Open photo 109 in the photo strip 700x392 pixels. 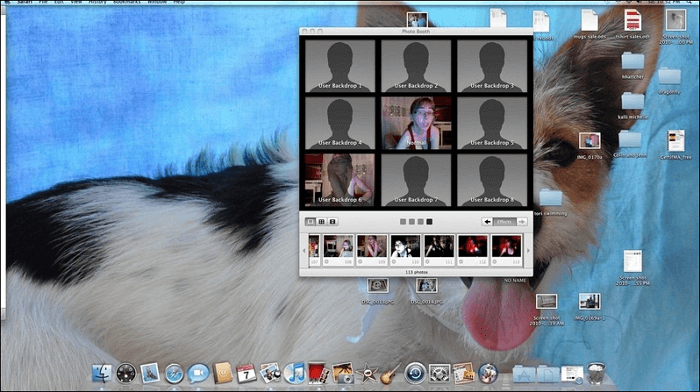[372, 249]
